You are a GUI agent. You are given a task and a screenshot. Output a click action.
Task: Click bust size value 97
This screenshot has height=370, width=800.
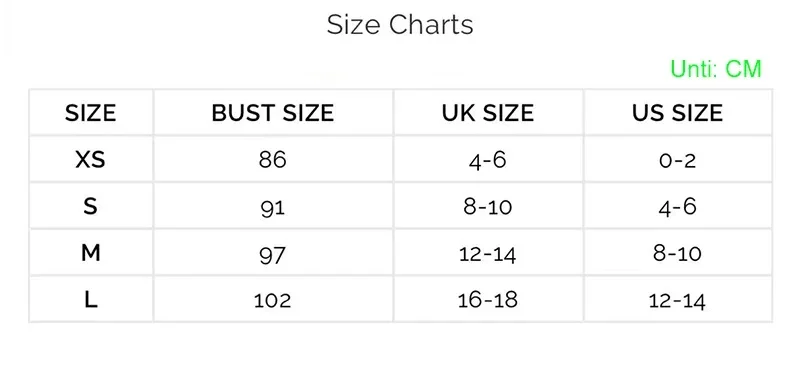tap(272, 255)
